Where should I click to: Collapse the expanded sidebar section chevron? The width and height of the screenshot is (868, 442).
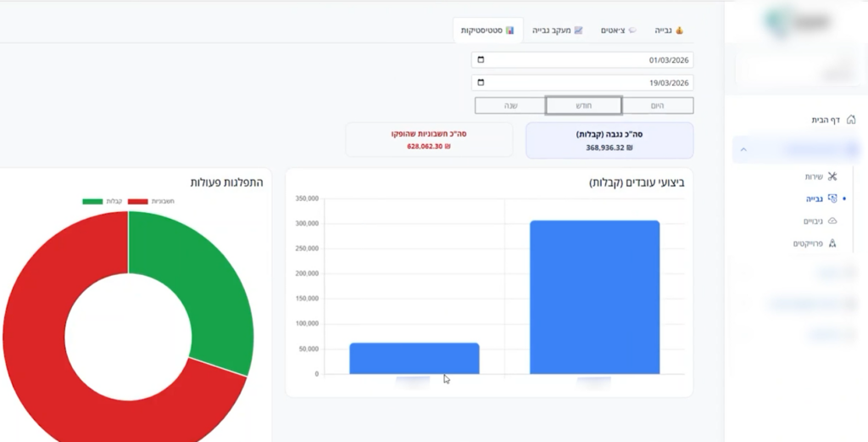click(743, 149)
